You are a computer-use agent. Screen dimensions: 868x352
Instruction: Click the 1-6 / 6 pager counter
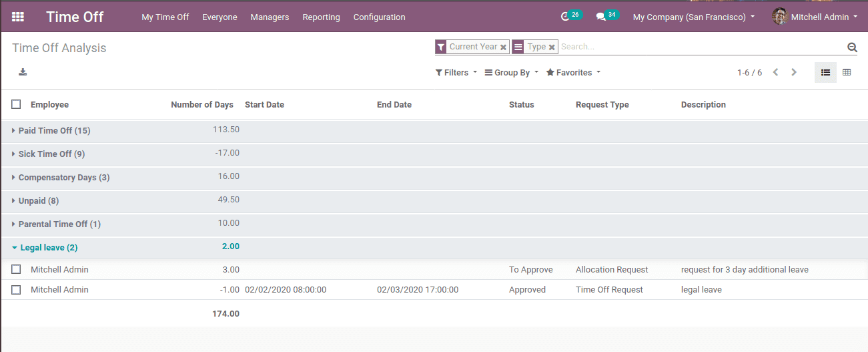[x=749, y=72]
